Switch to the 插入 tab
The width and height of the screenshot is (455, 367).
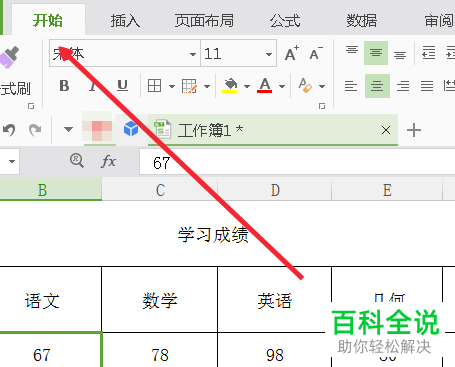pos(125,21)
